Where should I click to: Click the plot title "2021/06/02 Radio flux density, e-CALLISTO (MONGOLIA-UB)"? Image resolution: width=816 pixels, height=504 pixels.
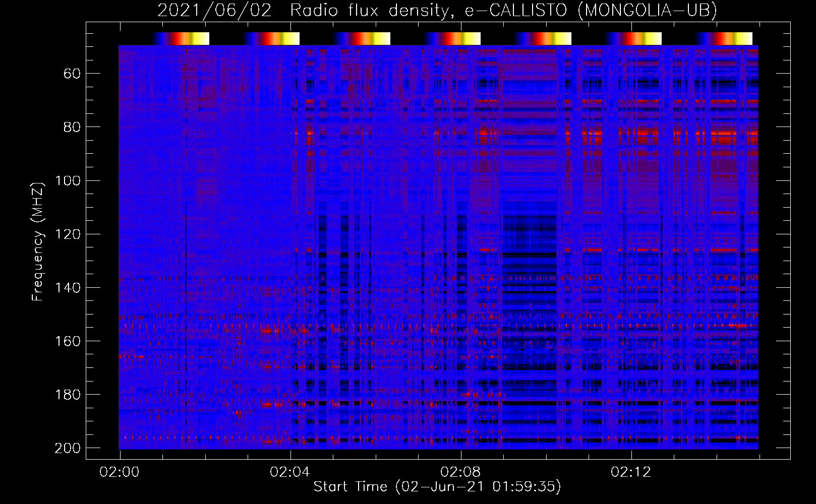tap(437, 11)
